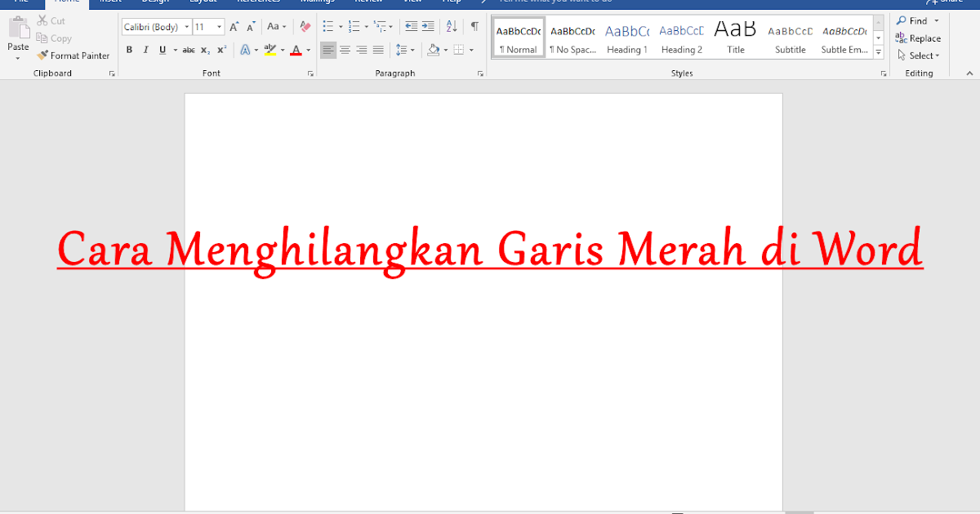980x514 pixels.
Task: Open the Clipboard pane launcher
Action: click(112, 73)
